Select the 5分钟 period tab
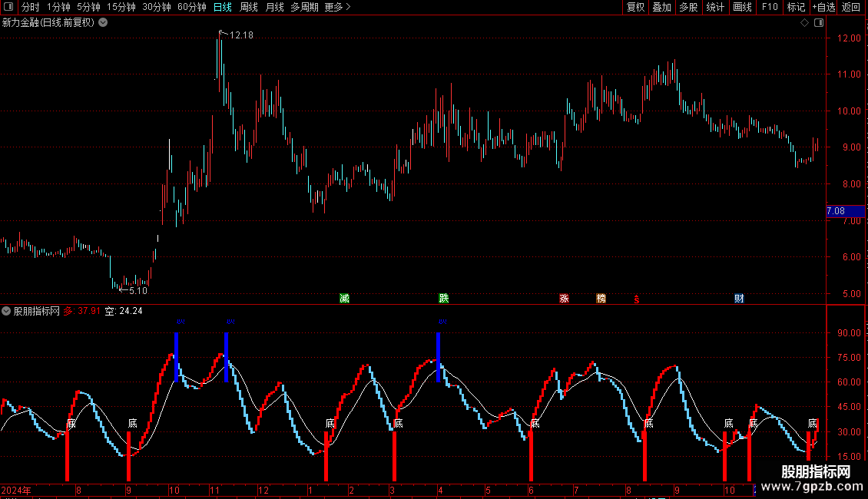 88,7
